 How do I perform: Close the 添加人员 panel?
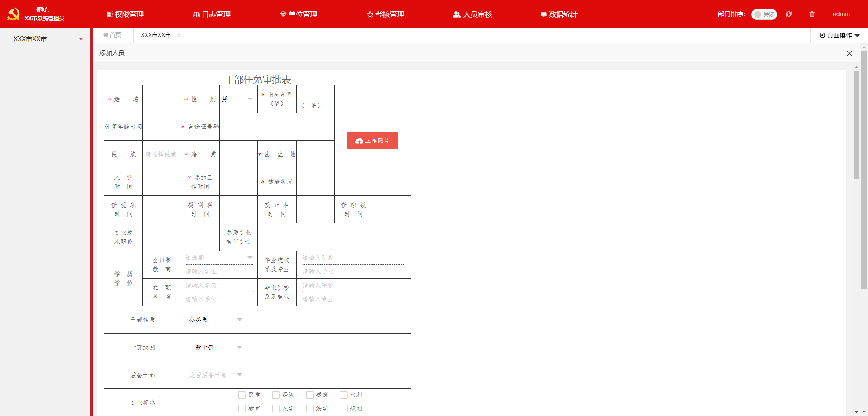[x=849, y=53]
